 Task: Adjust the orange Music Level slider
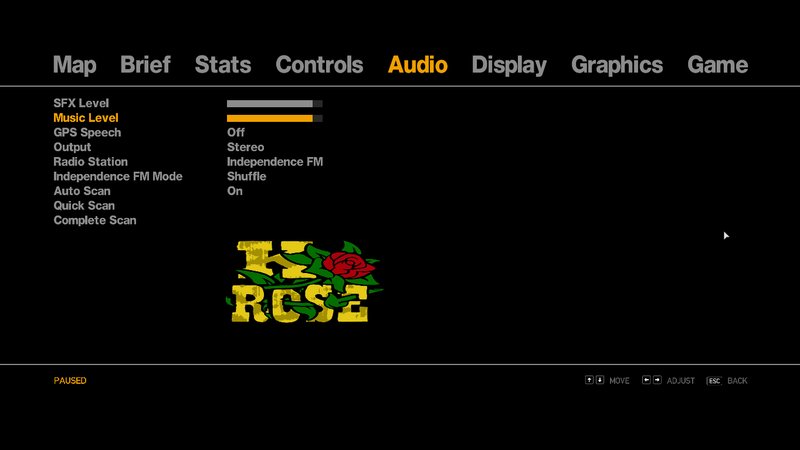(x=274, y=118)
